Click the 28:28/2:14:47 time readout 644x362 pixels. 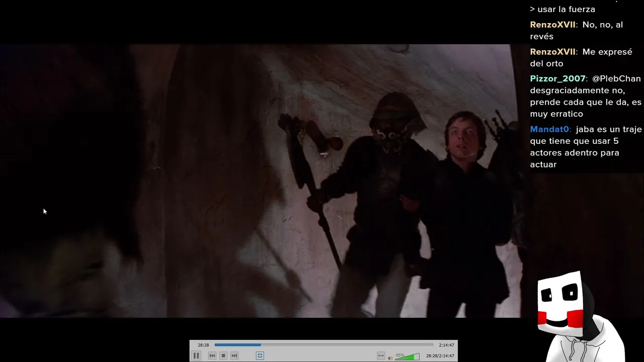pyautogui.click(x=440, y=356)
